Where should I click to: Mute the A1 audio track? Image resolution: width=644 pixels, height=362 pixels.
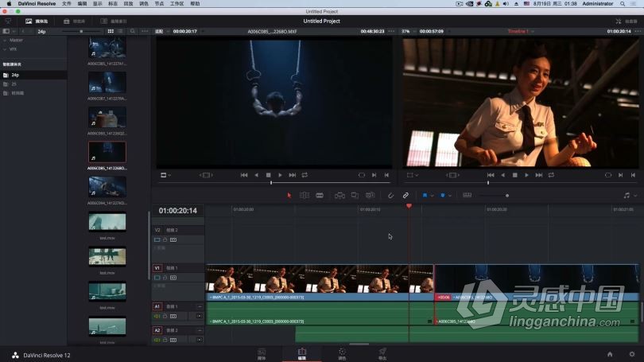pos(157,317)
